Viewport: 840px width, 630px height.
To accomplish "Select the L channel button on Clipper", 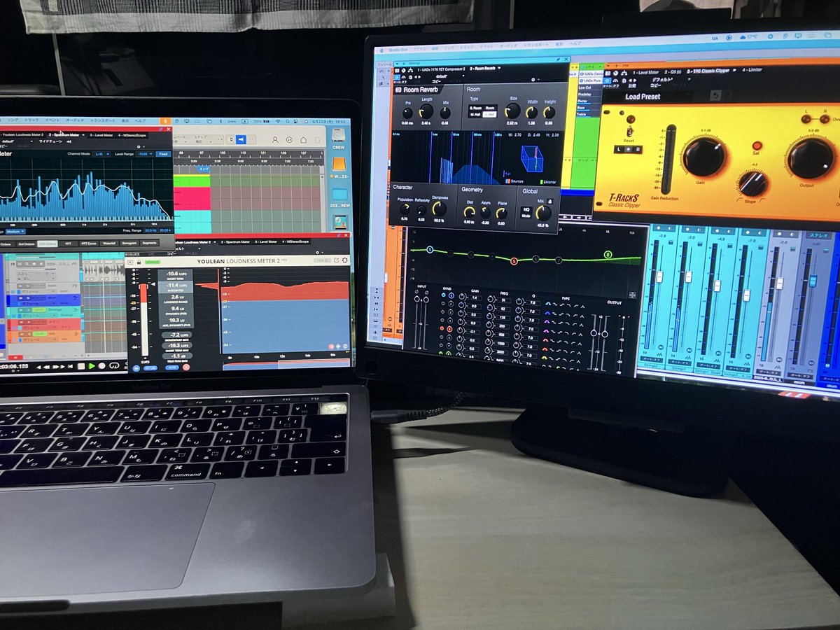I will tap(619, 149).
